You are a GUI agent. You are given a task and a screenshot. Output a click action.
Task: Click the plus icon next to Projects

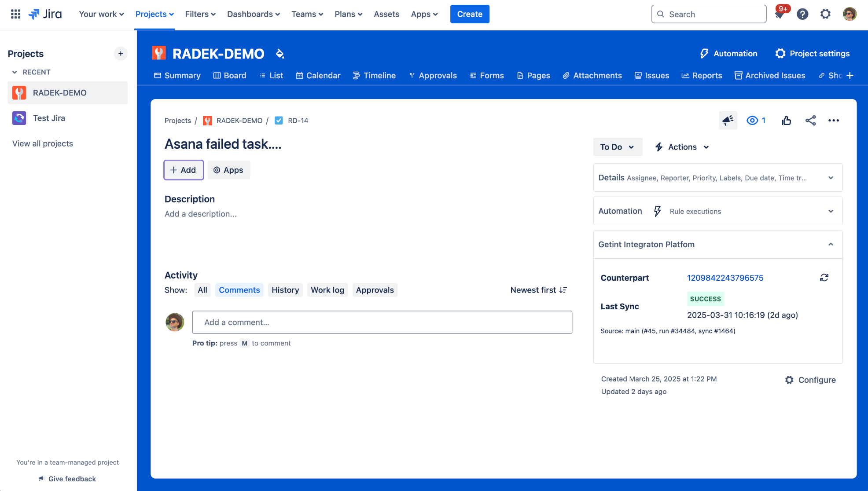(121, 54)
